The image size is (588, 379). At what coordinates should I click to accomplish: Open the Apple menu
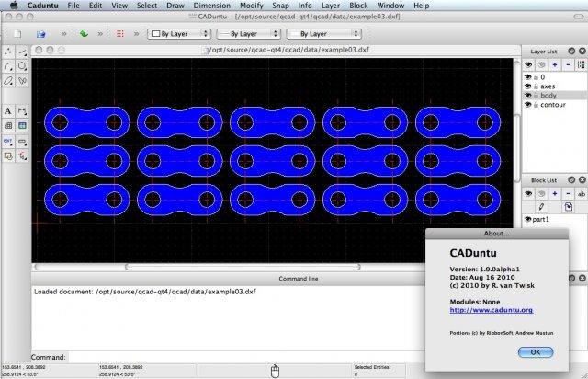point(14,6)
